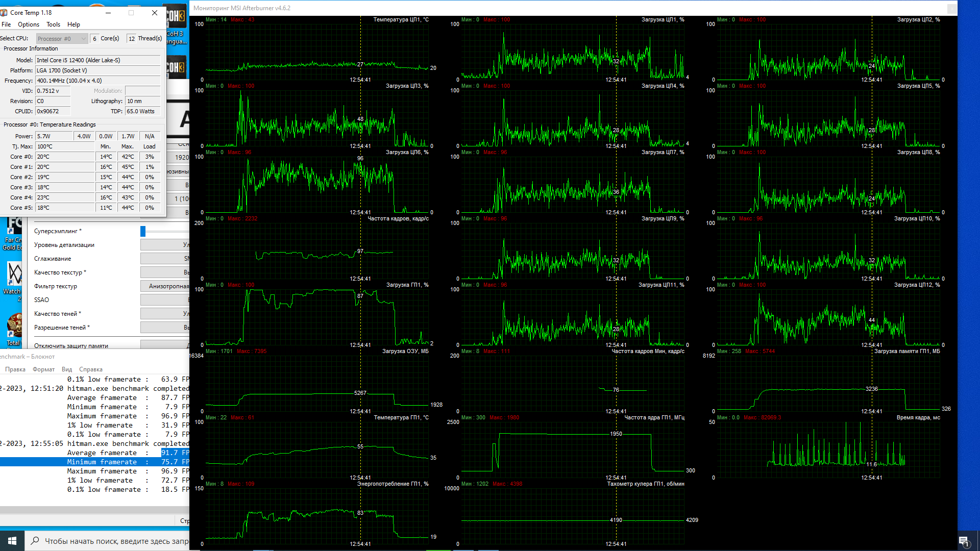980x551 pixels.
Task: Click the taskbar search input field
Action: pos(115,541)
